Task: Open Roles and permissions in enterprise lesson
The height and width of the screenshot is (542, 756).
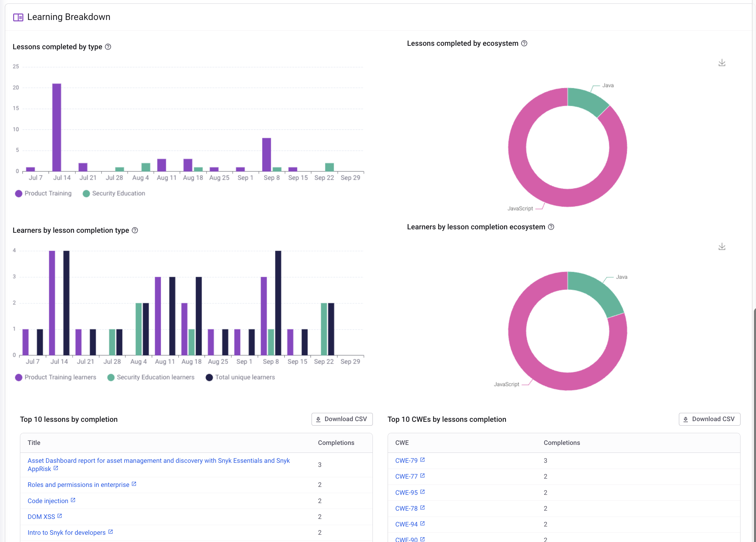Action: click(78, 485)
